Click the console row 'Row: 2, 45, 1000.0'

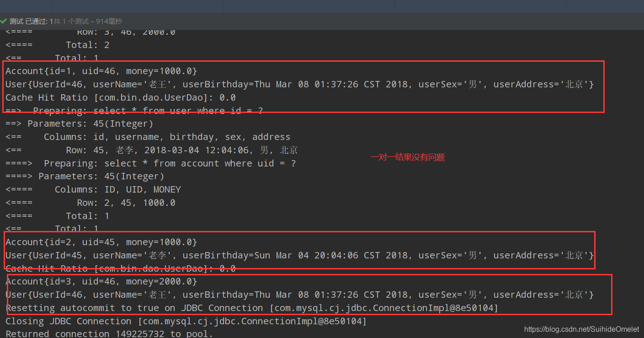tap(126, 203)
